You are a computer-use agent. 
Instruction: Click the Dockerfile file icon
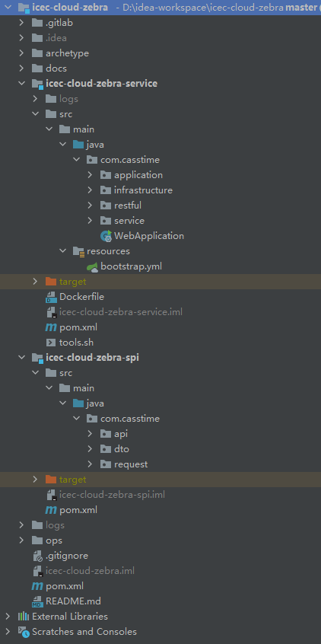pos(51,297)
